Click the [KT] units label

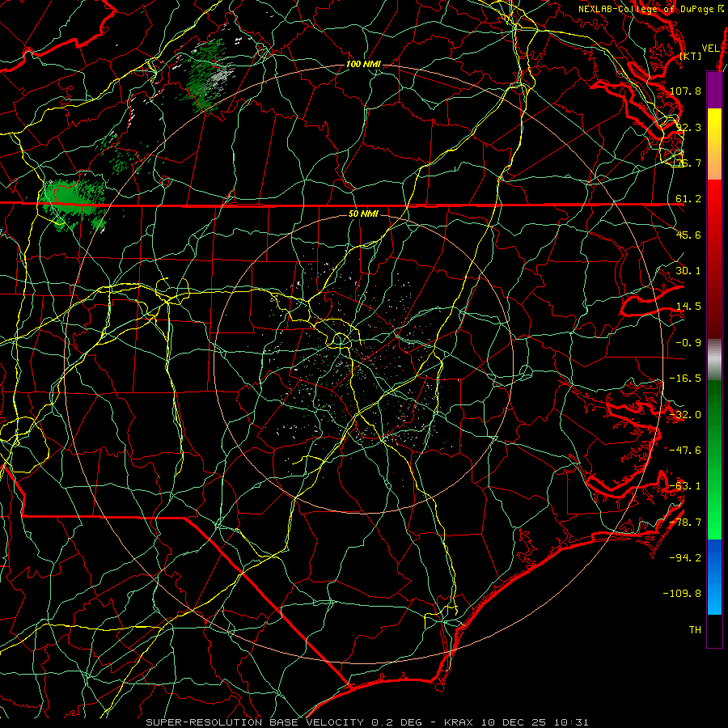coord(691,56)
